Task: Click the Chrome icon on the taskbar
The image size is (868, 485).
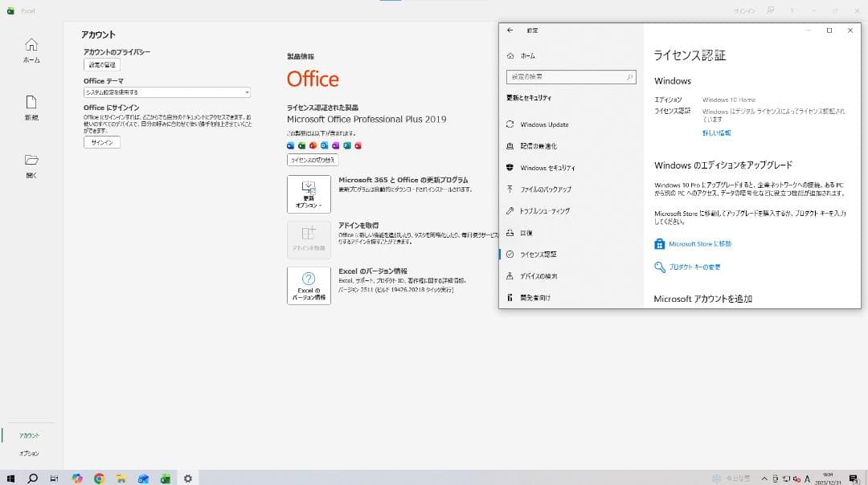Action: [x=99, y=478]
